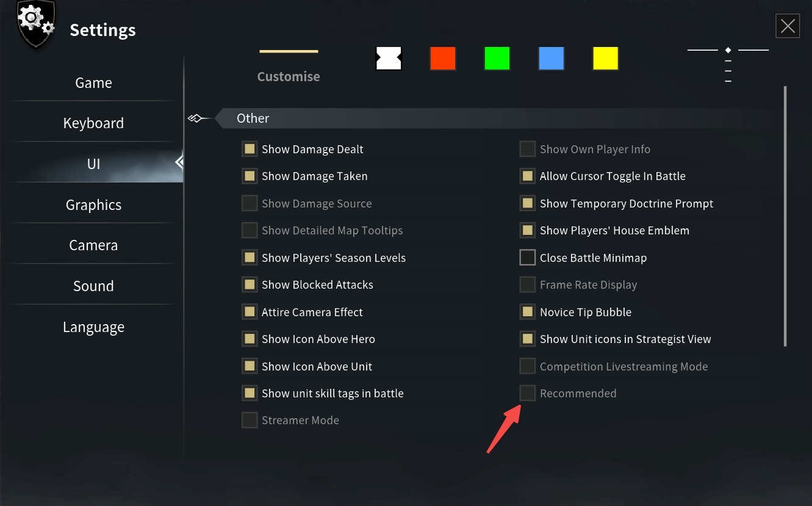Switch to the Keyboard settings tab
Screen dimensions: 812x506
coord(93,123)
